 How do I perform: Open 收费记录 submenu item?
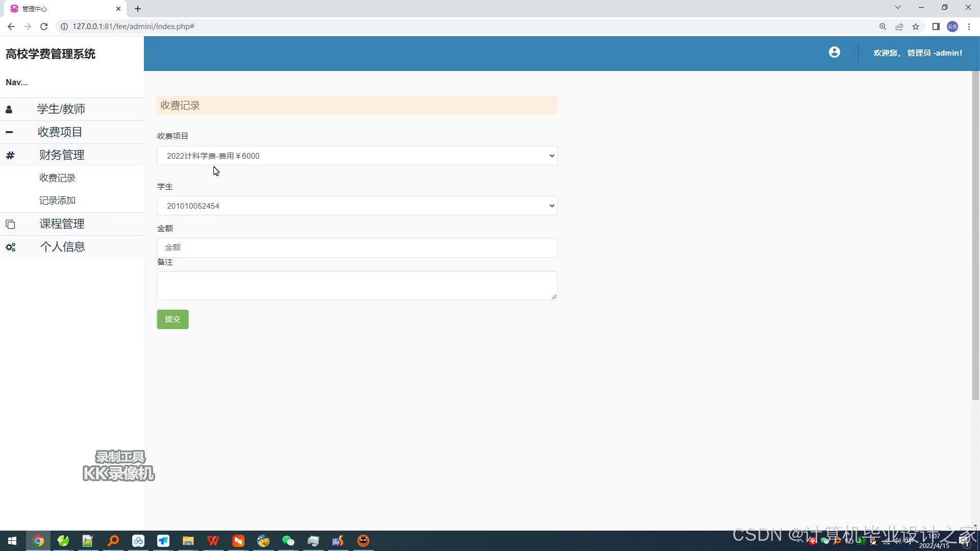point(57,178)
